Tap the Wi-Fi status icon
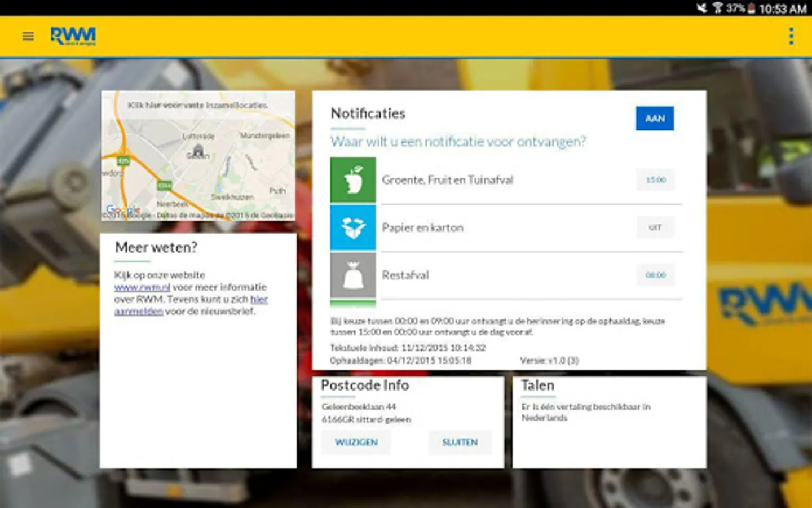 coord(717,8)
